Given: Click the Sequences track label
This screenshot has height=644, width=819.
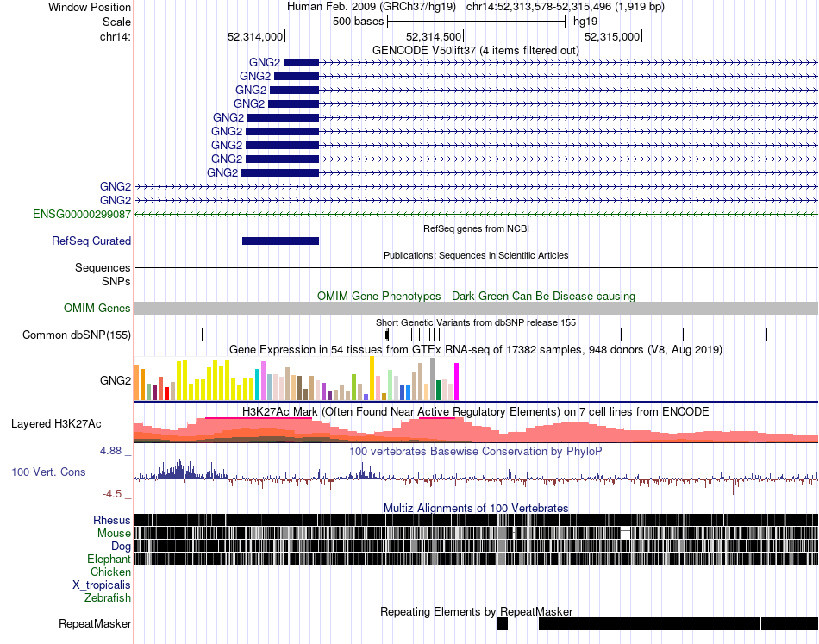Looking at the screenshot, I should point(103,268).
